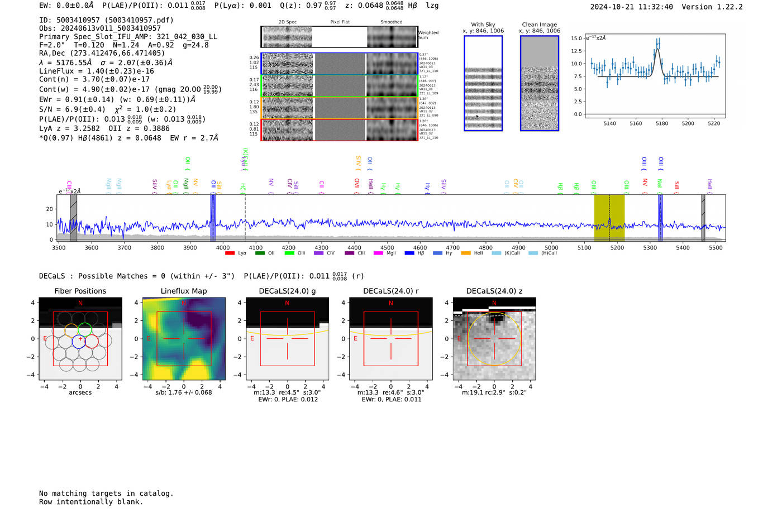Click the blue shaded band near 5330 Å

pyautogui.click(x=660, y=218)
